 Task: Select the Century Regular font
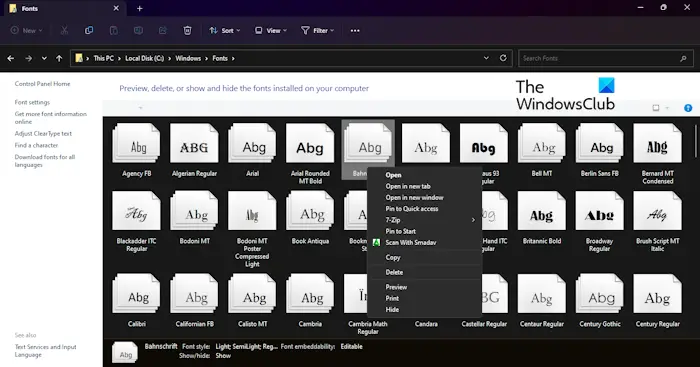[658, 301]
